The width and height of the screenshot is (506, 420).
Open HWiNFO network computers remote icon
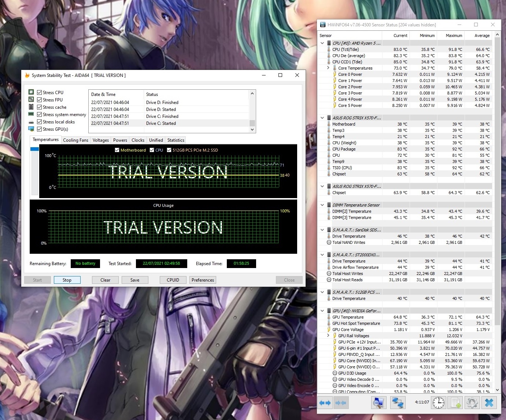(x=398, y=403)
